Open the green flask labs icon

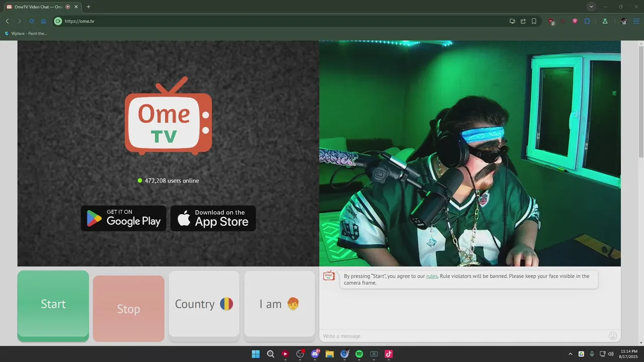tap(605, 21)
